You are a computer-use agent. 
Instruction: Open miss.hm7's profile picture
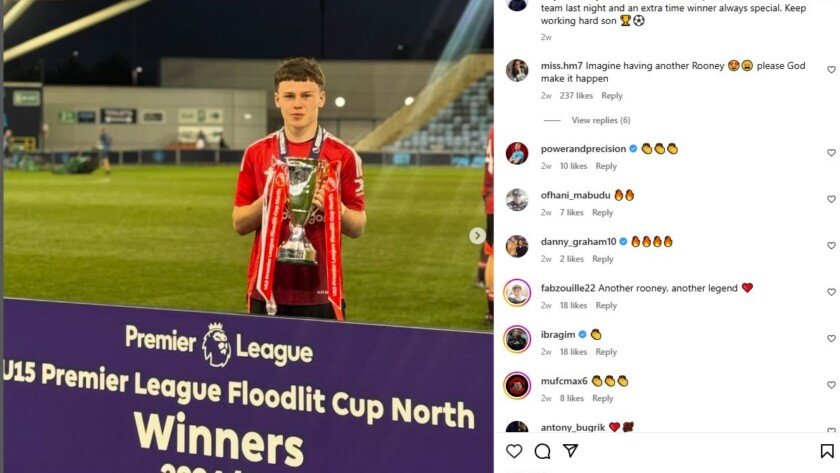tap(517, 70)
